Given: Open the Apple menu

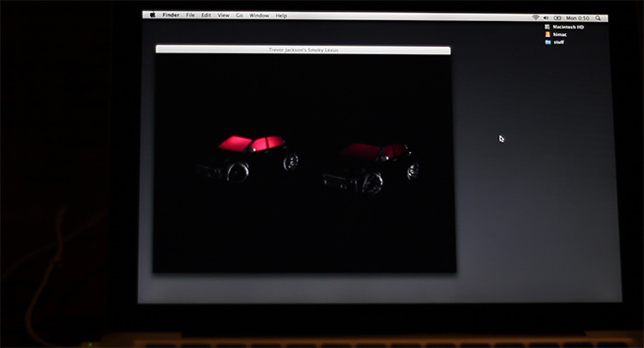Looking at the screenshot, I should click(153, 15).
